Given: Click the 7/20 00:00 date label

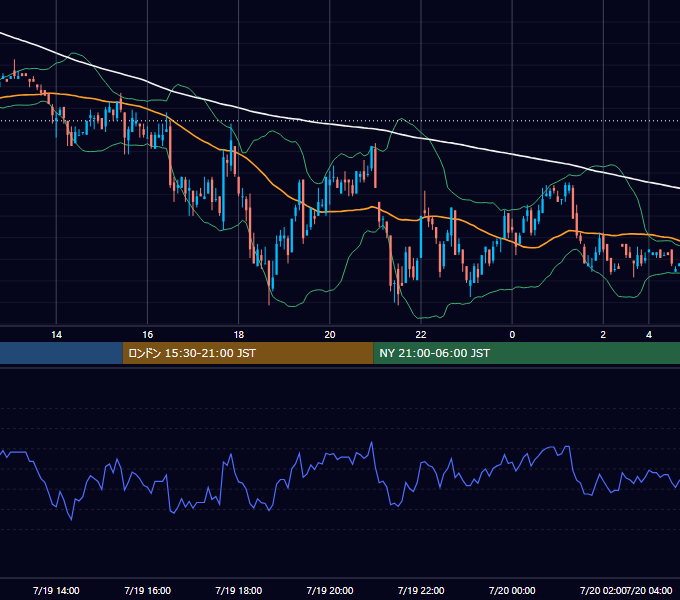Looking at the screenshot, I should (x=512, y=590).
